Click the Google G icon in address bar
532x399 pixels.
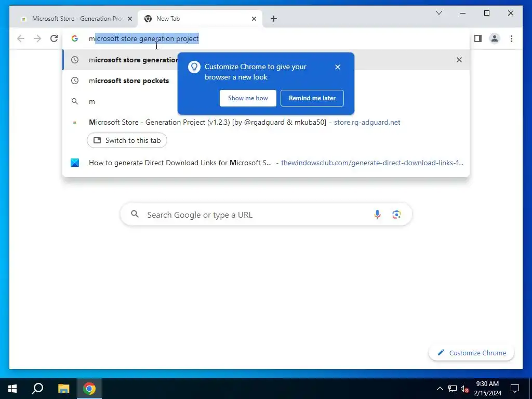(75, 38)
